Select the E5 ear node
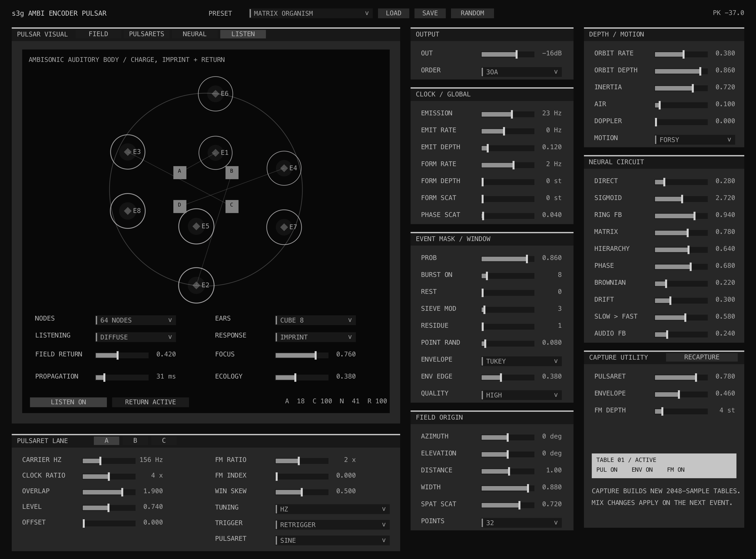Viewport: 756px width, 559px height. [x=196, y=226]
